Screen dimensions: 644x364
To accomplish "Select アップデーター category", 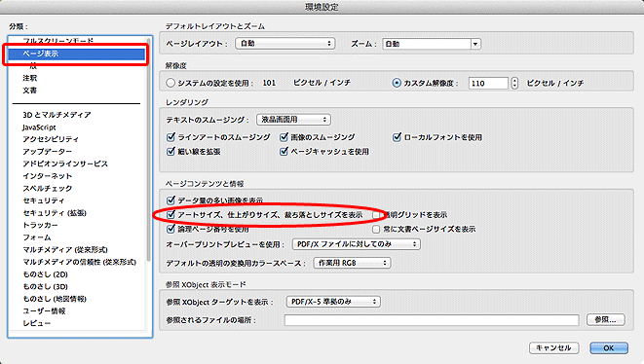I will click(47, 152).
